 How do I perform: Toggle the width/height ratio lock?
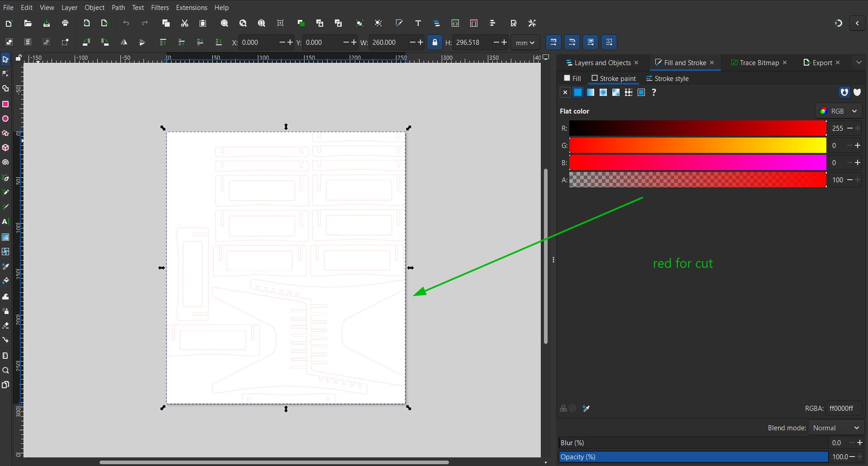click(x=434, y=42)
